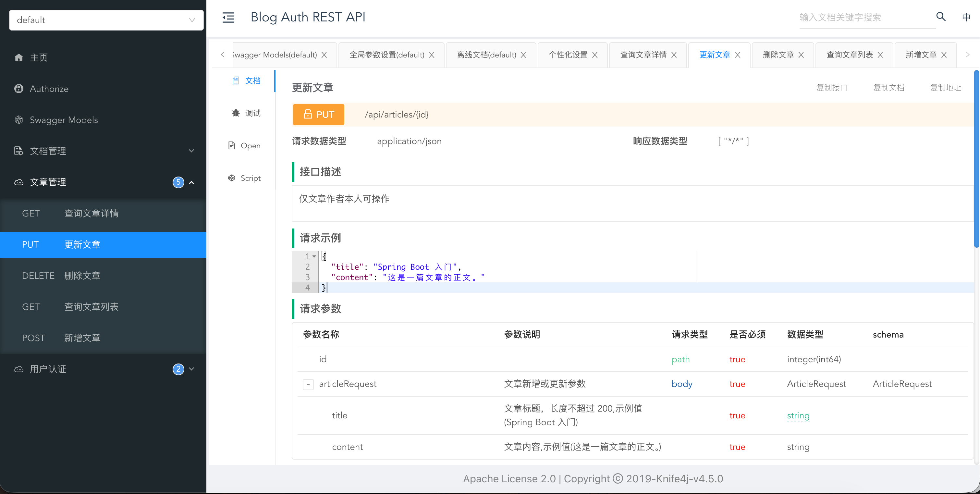The height and width of the screenshot is (494, 980).
Task: Click the /api/articles/{id} path text
Action: pyautogui.click(x=397, y=115)
